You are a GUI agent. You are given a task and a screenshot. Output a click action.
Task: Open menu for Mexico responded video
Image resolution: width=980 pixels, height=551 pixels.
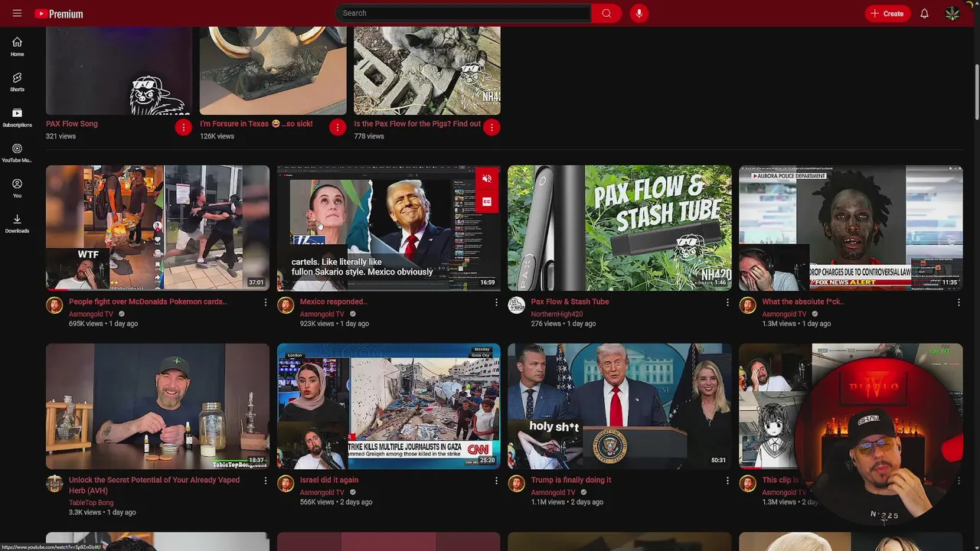[x=496, y=302]
